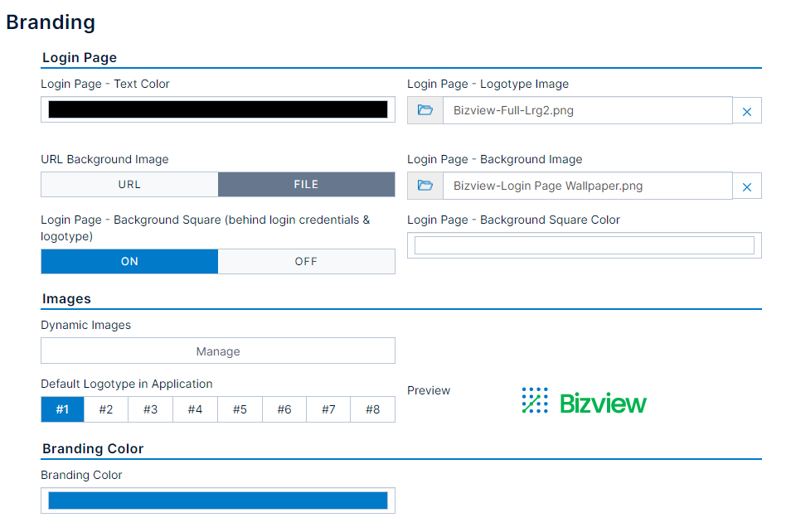The image size is (791, 532).
Task: Click the Manage dynamic images button
Action: click(218, 351)
